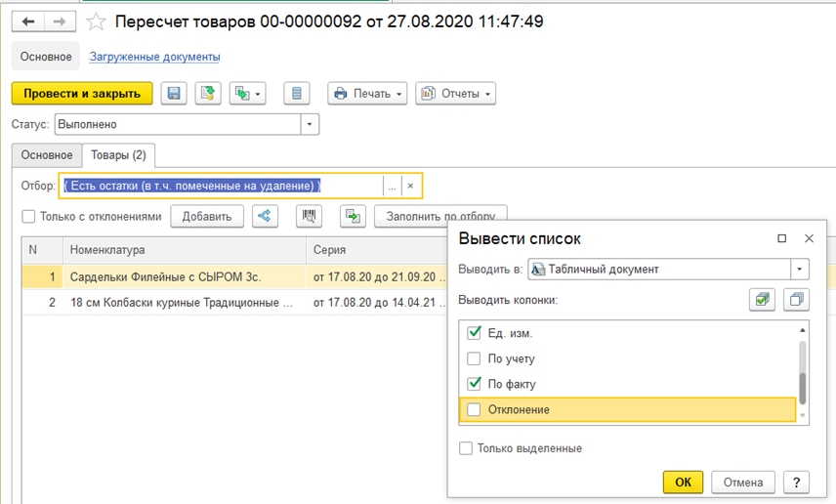Click the share icon next to Добавить
This screenshot has width=836, height=504.
pyautogui.click(x=265, y=216)
